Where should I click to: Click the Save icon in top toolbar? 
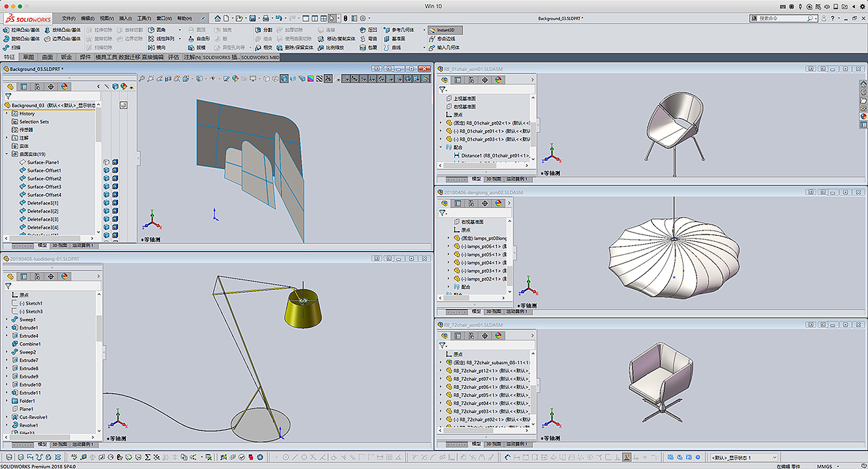[252, 18]
